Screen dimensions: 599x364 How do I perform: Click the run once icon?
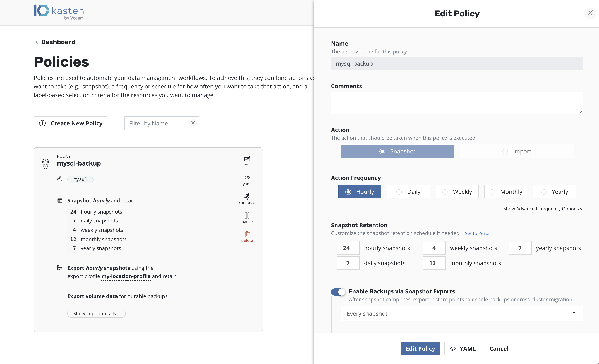(x=247, y=197)
